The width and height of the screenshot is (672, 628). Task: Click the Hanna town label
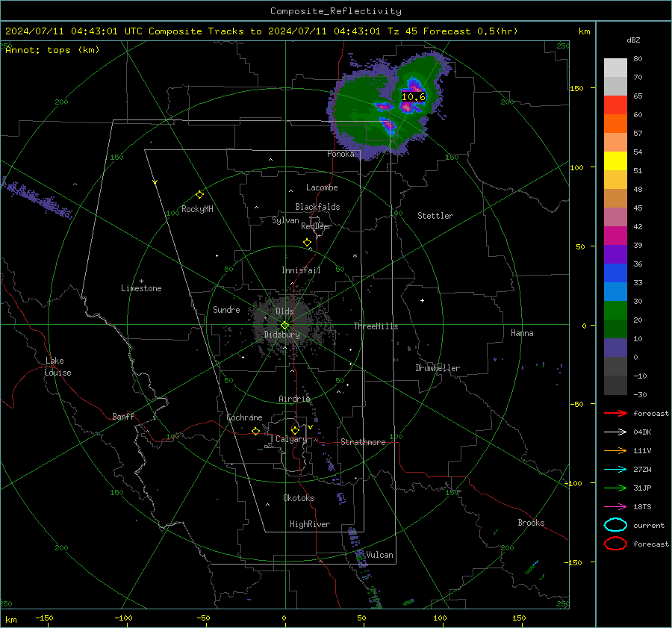[522, 333]
